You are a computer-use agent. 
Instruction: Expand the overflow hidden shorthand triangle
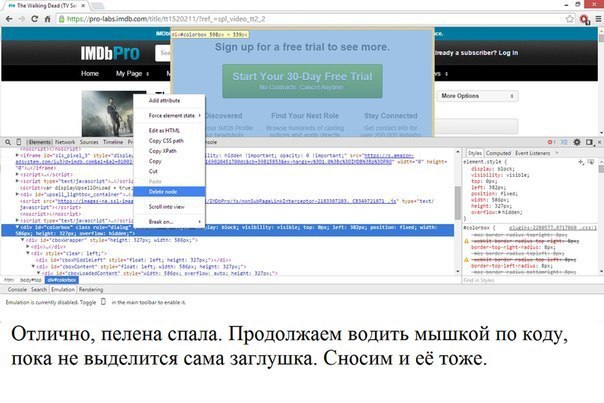click(500, 212)
